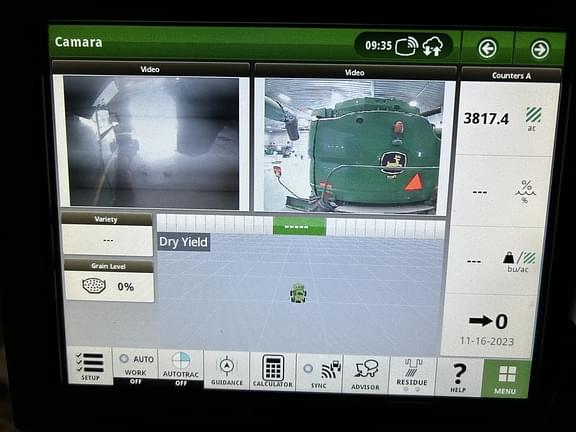This screenshot has height=432, width=576.
Task: Open the wireless data transfer status icon
Action: (406, 46)
